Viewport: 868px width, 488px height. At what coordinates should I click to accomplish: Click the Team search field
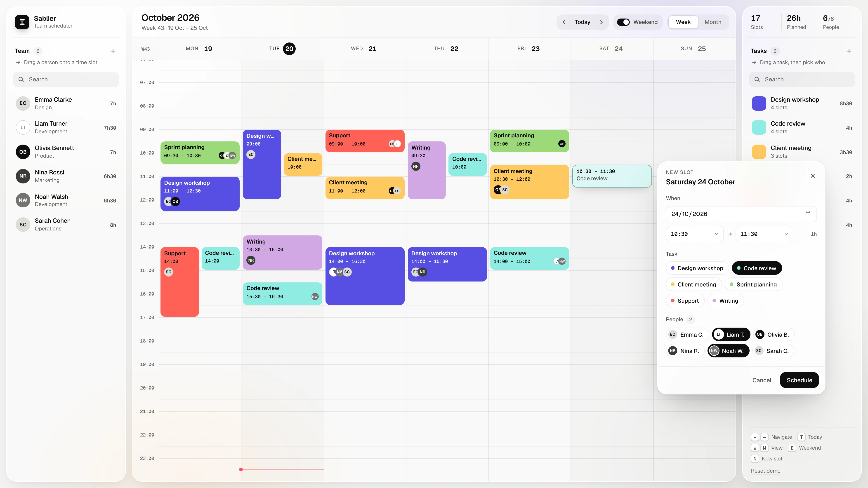coord(66,80)
